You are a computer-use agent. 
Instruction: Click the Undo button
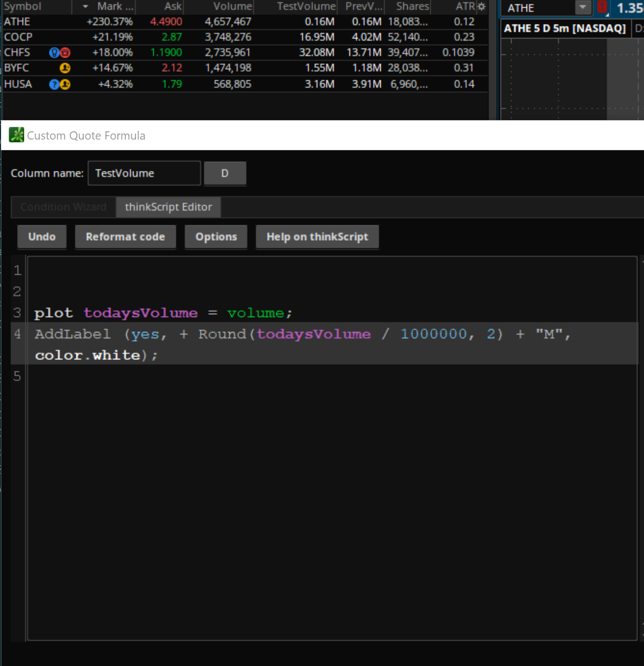point(42,237)
